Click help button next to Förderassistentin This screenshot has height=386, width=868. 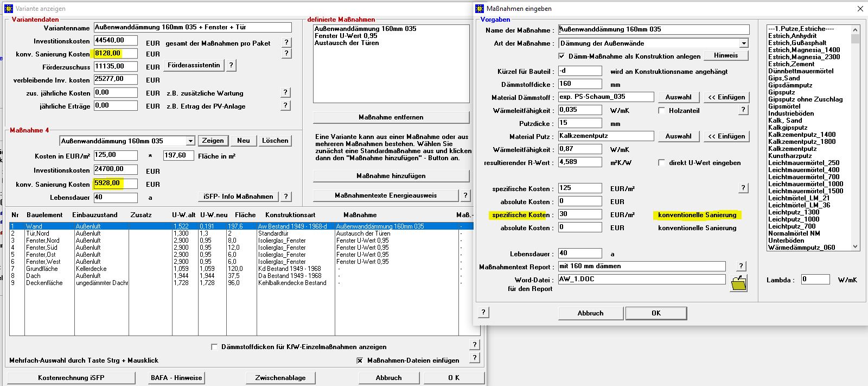(231, 65)
